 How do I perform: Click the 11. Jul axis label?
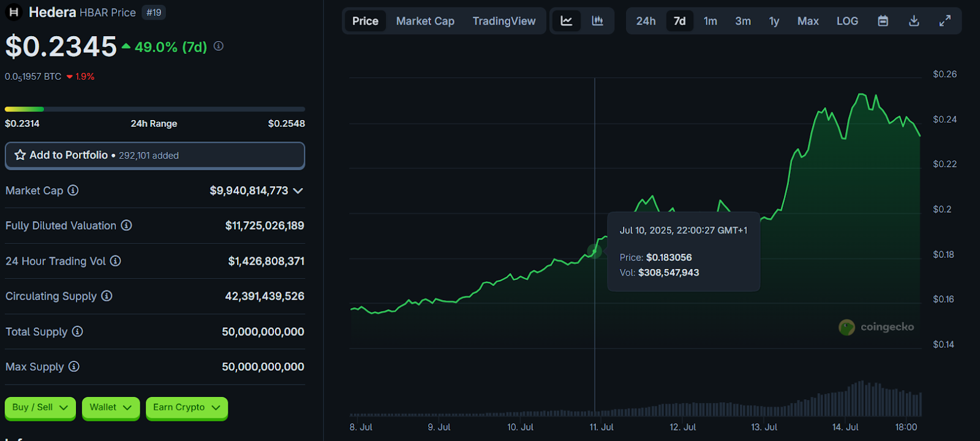(x=601, y=427)
